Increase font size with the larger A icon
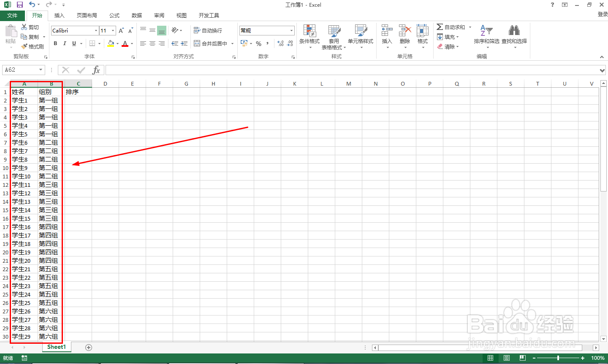This screenshot has height=364, width=608. click(121, 30)
